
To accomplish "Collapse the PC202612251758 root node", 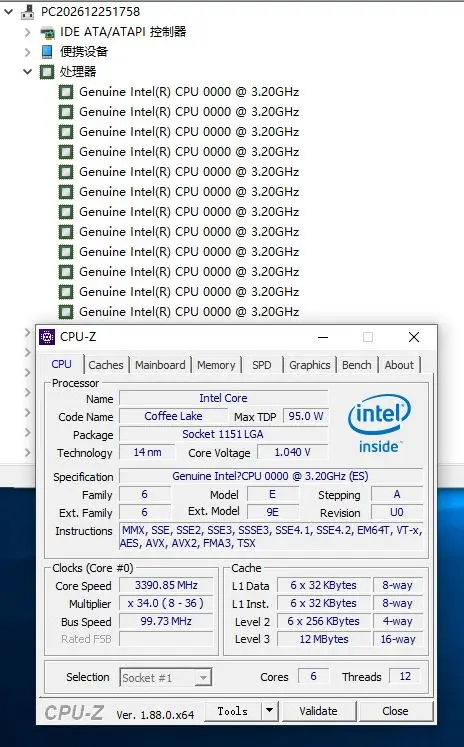I will pos(9,12).
